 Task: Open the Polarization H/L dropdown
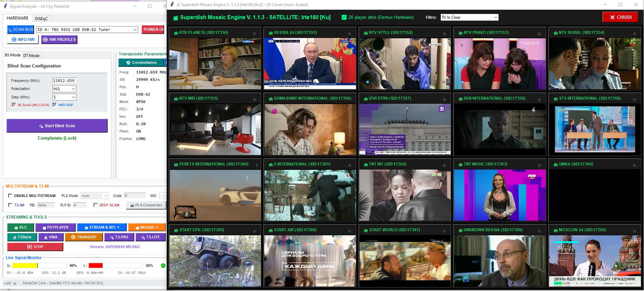(64, 89)
